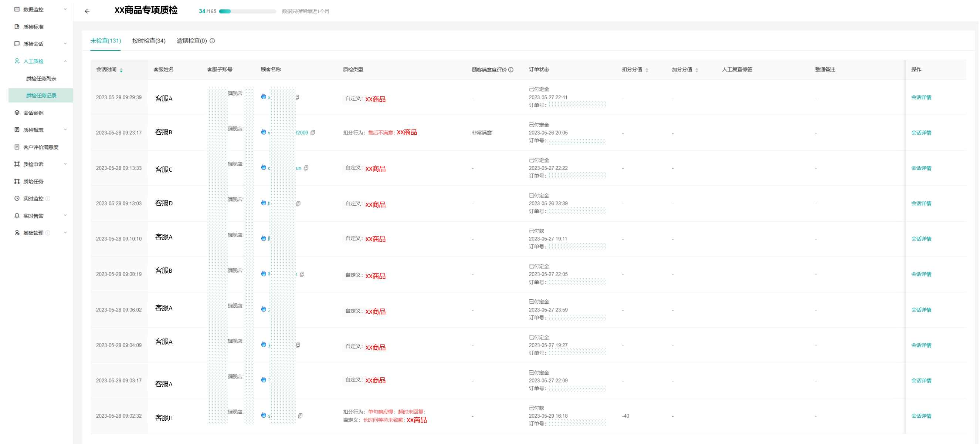Click the 质培任务 icon
980x444 pixels.
coord(17,181)
